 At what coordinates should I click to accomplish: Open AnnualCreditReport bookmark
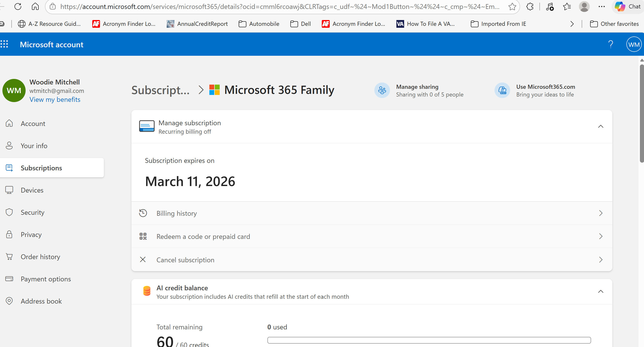(x=197, y=24)
